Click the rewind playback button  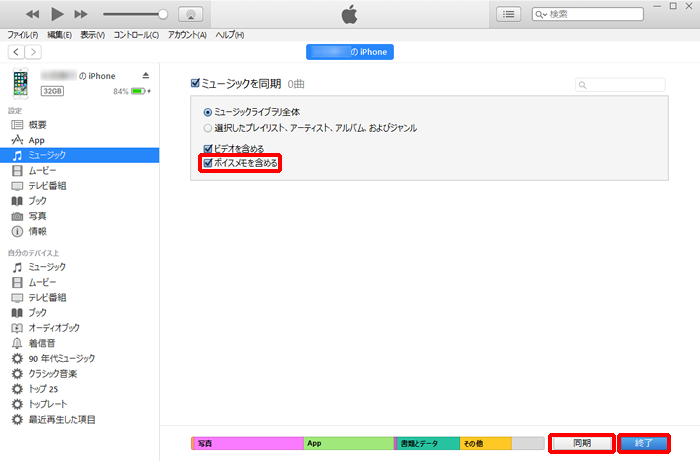pos(33,14)
